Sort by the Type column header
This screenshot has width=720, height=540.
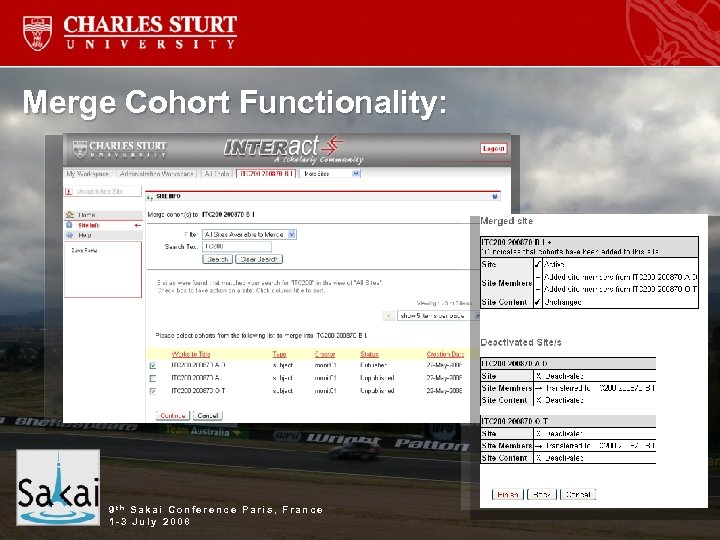(279, 354)
